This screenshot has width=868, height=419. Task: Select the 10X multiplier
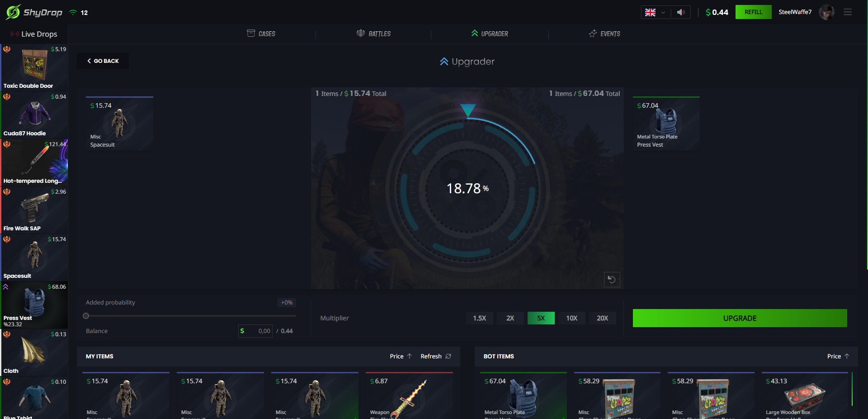(571, 318)
